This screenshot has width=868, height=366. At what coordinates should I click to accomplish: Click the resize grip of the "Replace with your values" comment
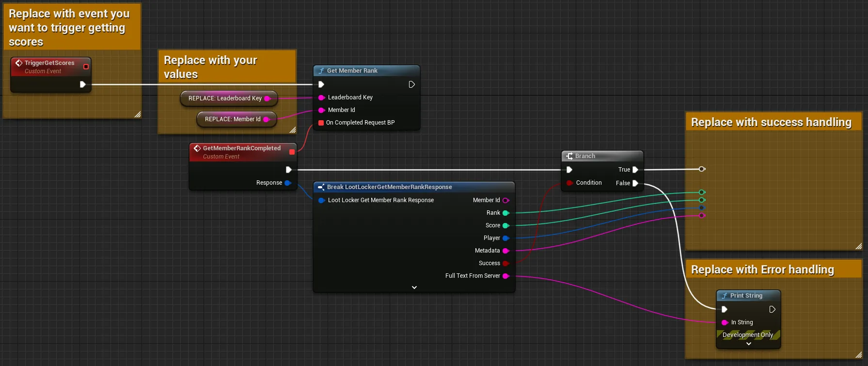292,130
